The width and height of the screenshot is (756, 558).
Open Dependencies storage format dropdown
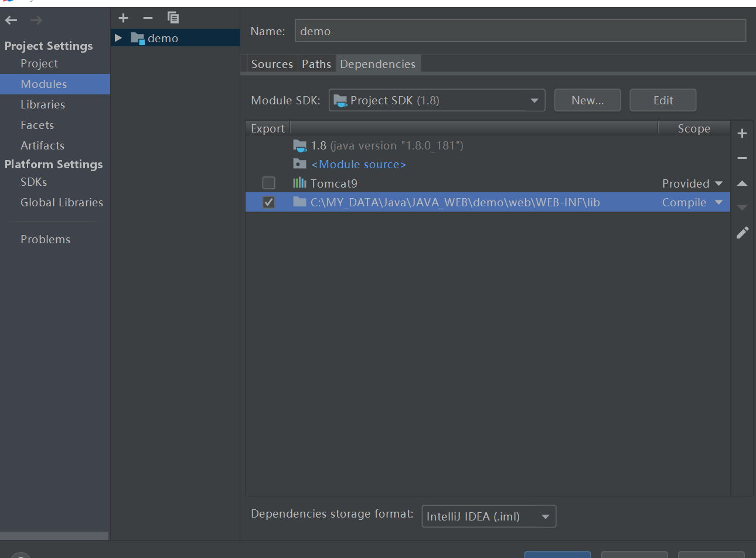[x=489, y=516]
